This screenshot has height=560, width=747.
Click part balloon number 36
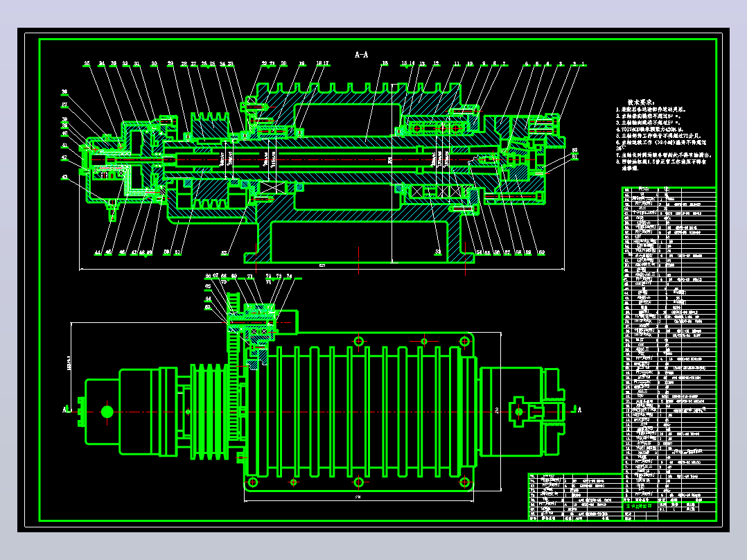(64, 92)
